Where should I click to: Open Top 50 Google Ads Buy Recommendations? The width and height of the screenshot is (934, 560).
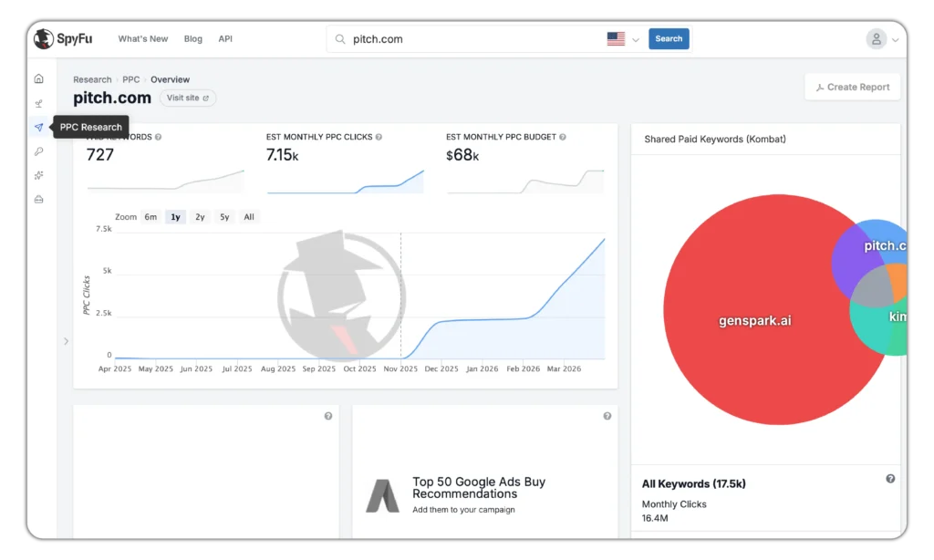(479, 488)
